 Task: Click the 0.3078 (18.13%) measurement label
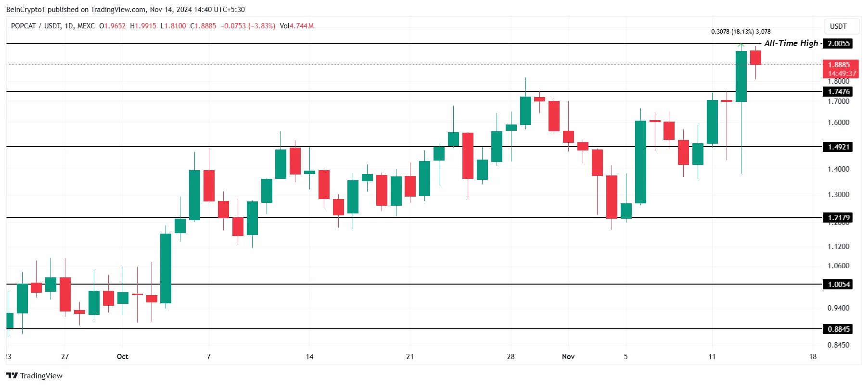[x=740, y=32]
